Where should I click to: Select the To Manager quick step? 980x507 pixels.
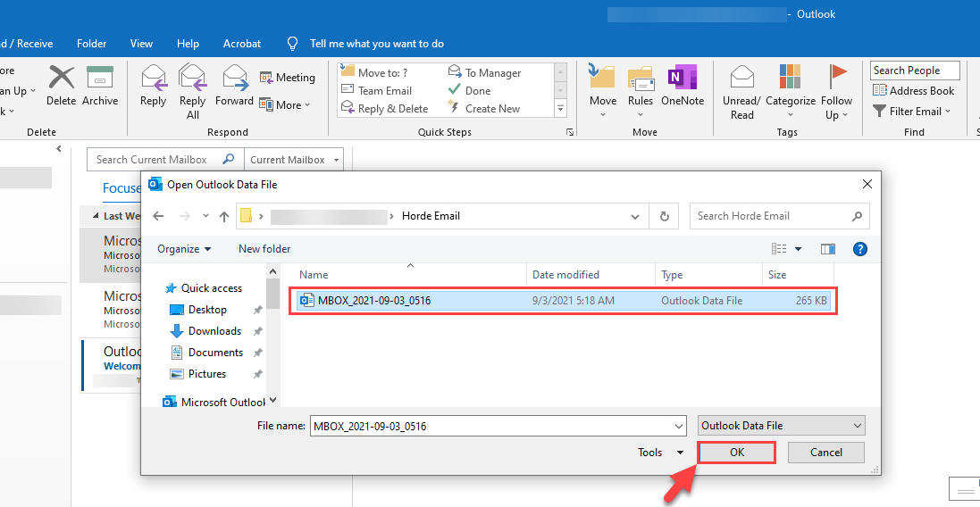pyautogui.click(x=484, y=72)
